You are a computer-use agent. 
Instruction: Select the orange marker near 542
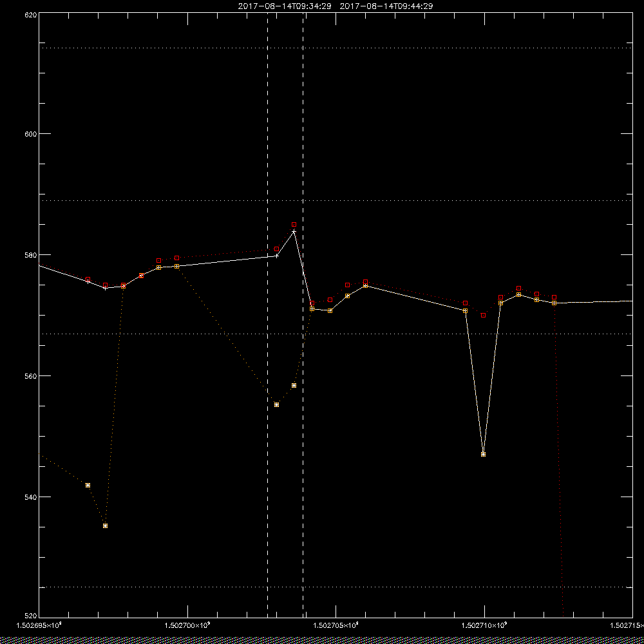click(x=88, y=486)
